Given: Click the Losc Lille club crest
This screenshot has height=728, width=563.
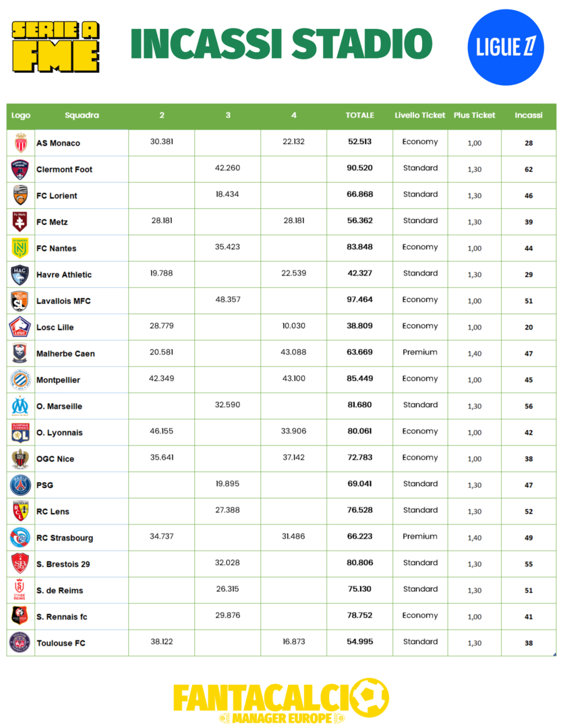Looking at the screenshot, I should point(20,327).
